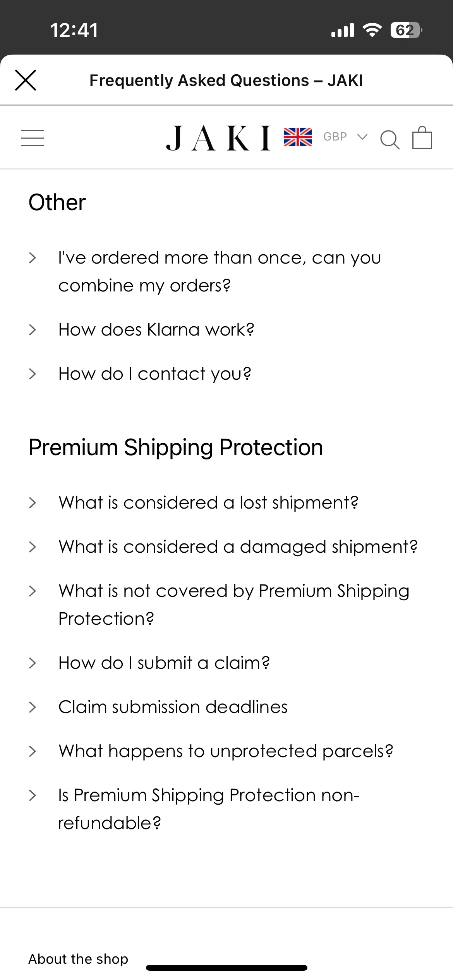Expand "How do I submit a claim?"
This screenshot has height=980, width=453.
click(x=164, y=663)
